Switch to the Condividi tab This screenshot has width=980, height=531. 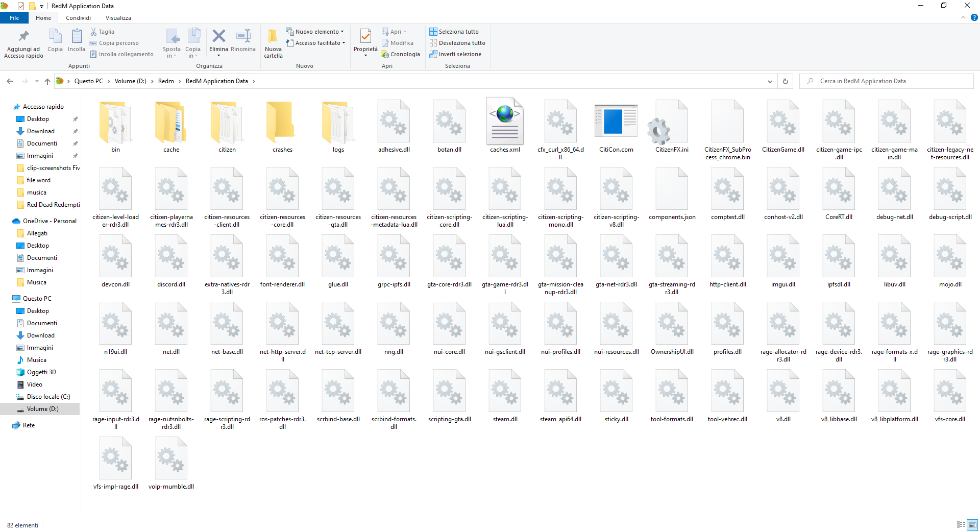tap(78, 18)
